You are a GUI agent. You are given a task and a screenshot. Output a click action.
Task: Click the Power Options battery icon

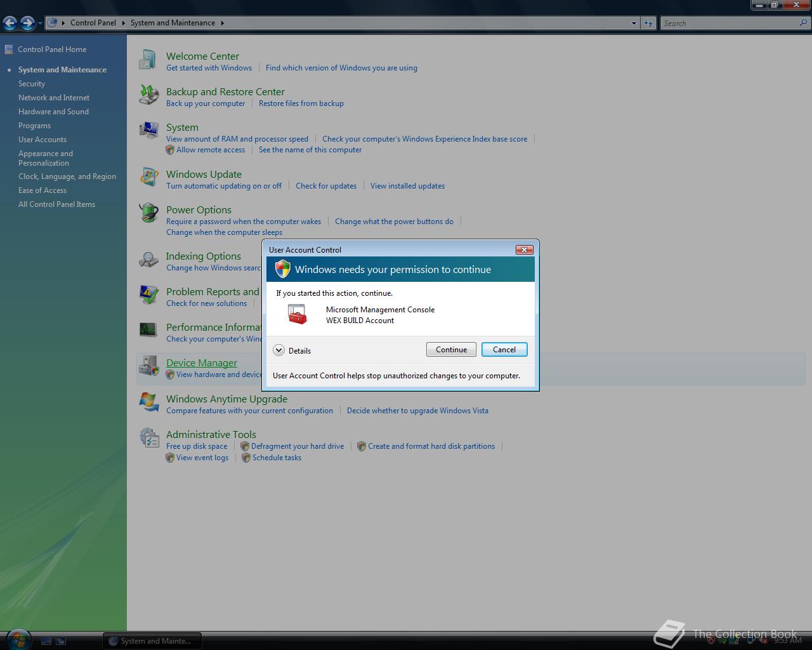click(148, 213)
